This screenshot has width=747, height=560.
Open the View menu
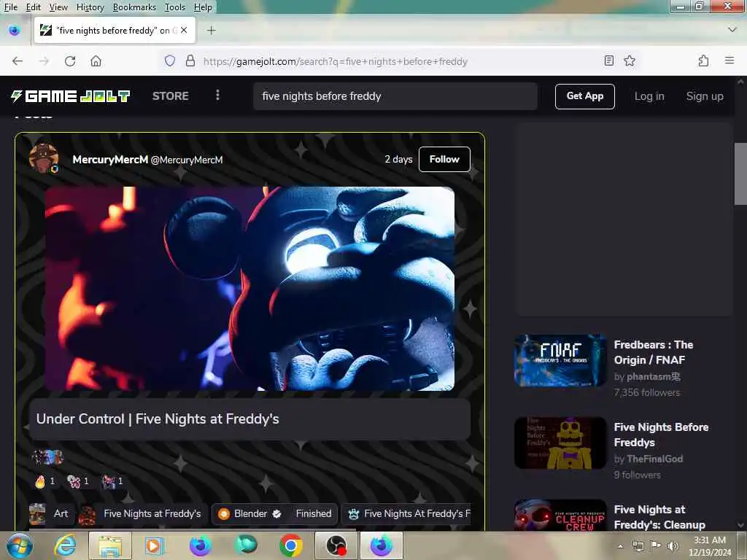click(x=58, y=7)
